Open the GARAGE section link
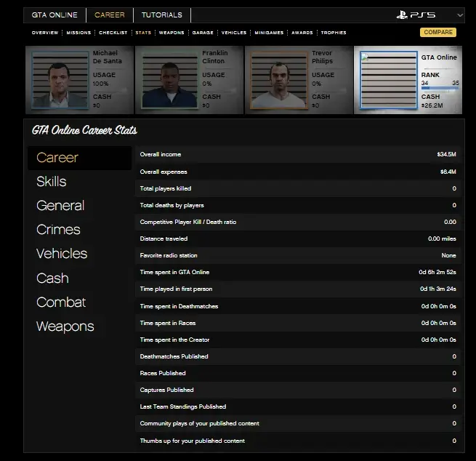 [203, 33]
